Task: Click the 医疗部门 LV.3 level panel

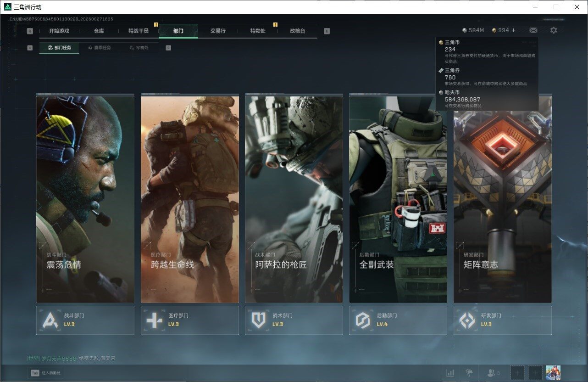Action: (190, 320)
